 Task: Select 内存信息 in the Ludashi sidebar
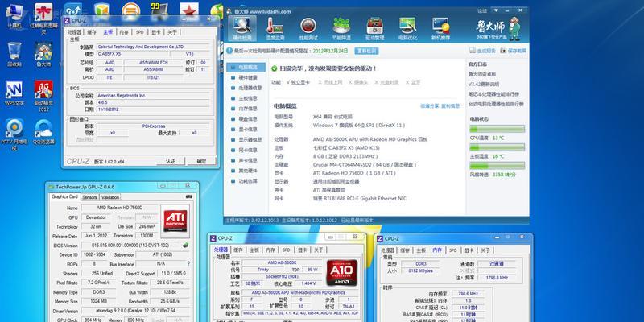(245, 109)
